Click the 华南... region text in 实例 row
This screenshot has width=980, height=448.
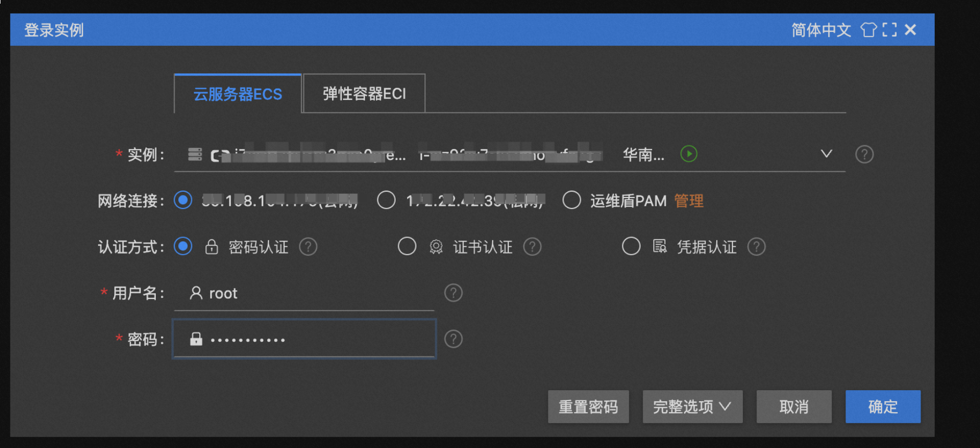coord(644,155)
